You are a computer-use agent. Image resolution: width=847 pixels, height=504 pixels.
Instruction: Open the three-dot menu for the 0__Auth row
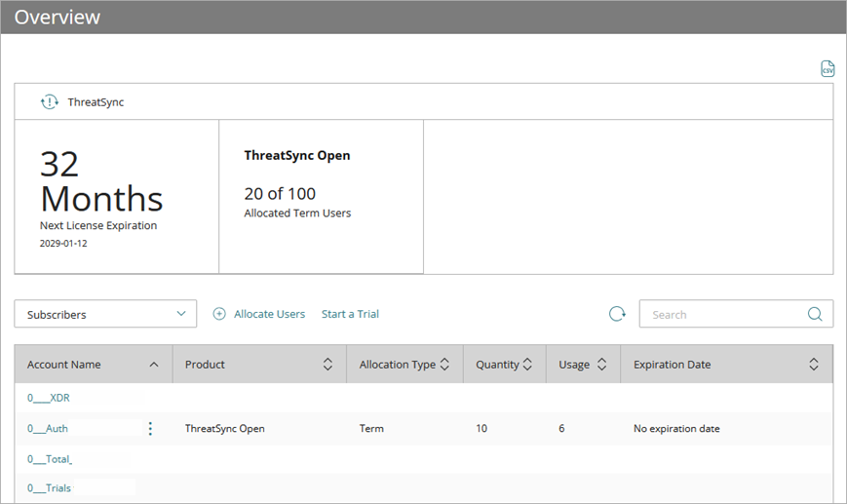point(150,428)
